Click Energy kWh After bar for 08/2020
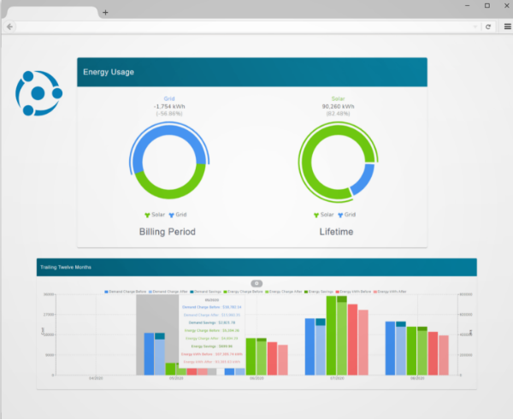Image resolution: width=513 pixels, height=420 pixels. coord(444,355)
